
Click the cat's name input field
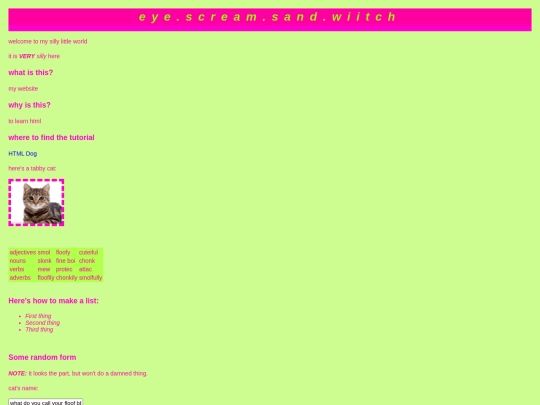45,402
